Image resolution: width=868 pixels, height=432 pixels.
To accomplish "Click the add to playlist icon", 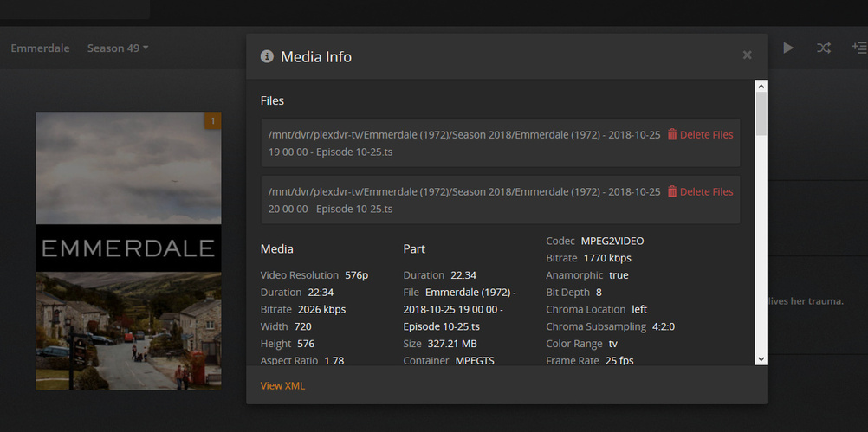I will click(x=859, y=48).
